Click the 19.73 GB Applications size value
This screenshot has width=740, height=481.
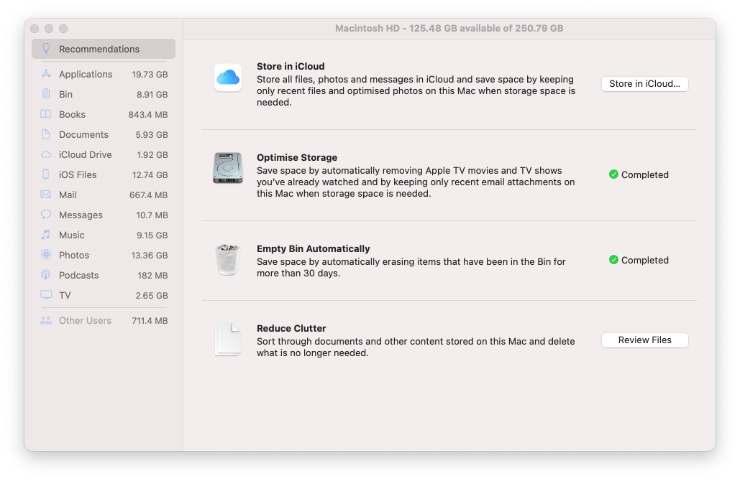(150, 74)
